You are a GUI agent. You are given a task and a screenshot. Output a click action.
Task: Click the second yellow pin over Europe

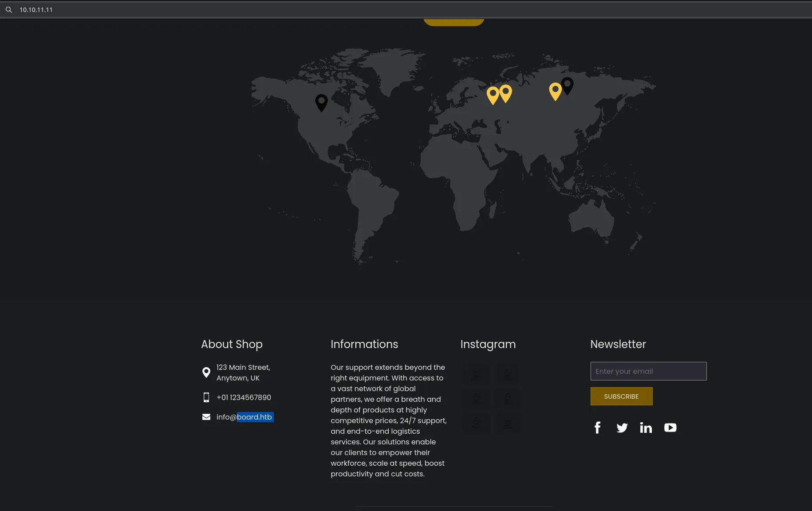pyautogui.click(x=505, y=93)
